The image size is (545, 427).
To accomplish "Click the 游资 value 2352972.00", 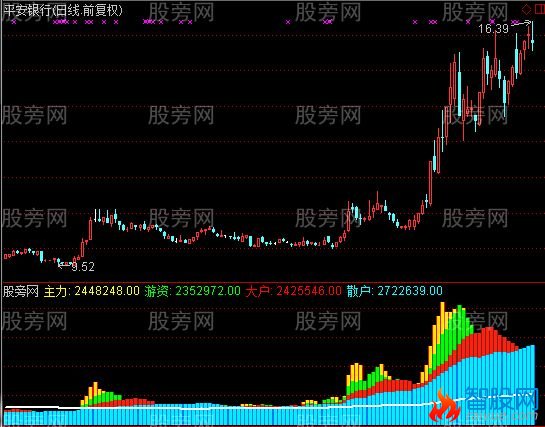I will [x=208, y=291].
